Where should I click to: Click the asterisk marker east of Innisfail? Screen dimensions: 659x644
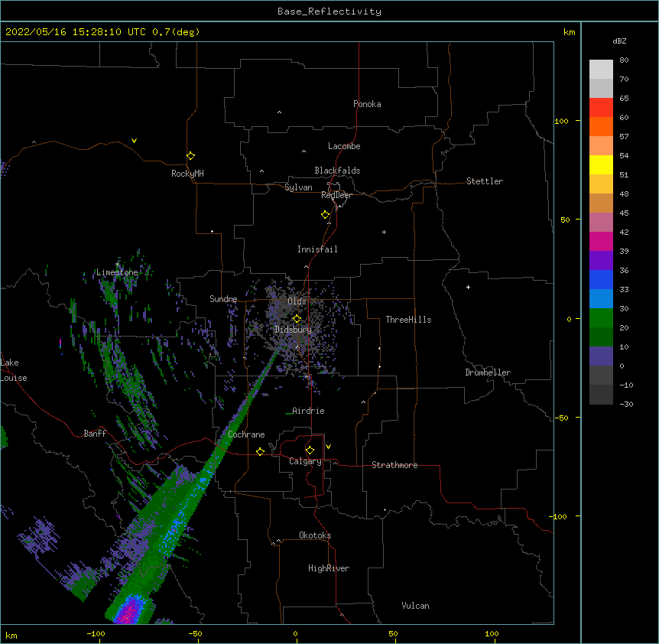tap(384, 232)
